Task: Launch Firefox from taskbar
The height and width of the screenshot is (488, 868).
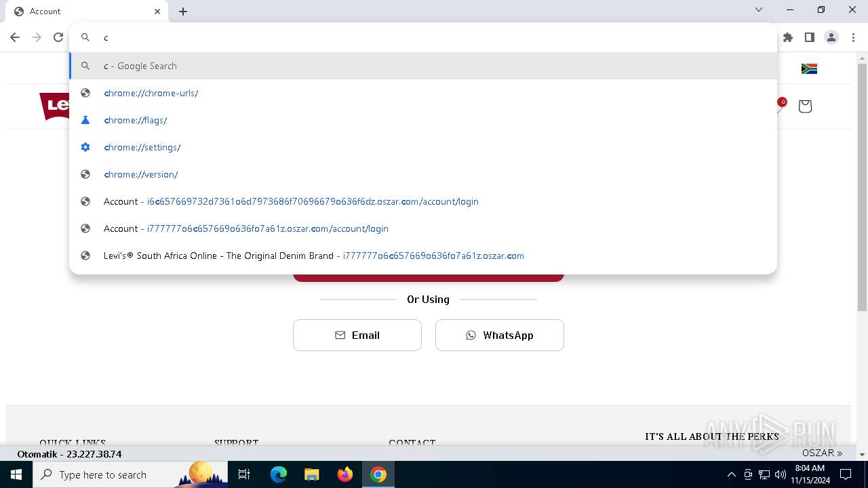Action: click(x=345, y=474)
